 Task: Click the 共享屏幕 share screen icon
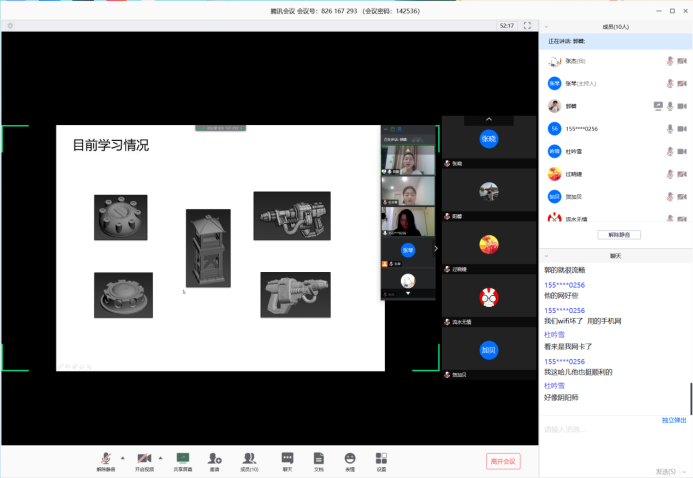point(182,458)
